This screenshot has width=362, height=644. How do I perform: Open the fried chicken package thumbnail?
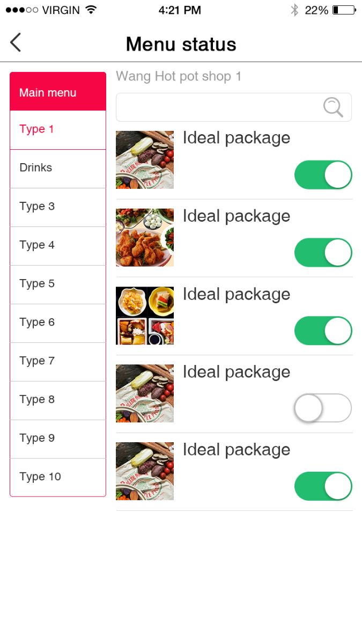[x=145, y=238]
